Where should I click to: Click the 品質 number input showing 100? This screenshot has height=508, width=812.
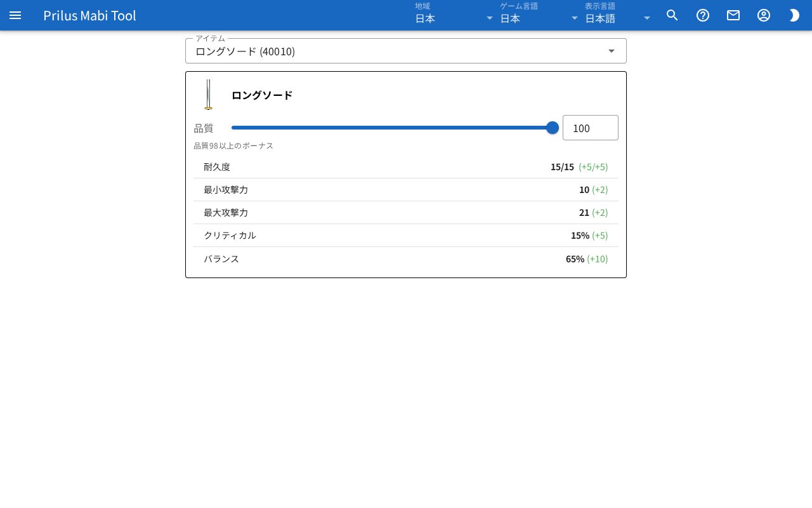click(590, 128)
